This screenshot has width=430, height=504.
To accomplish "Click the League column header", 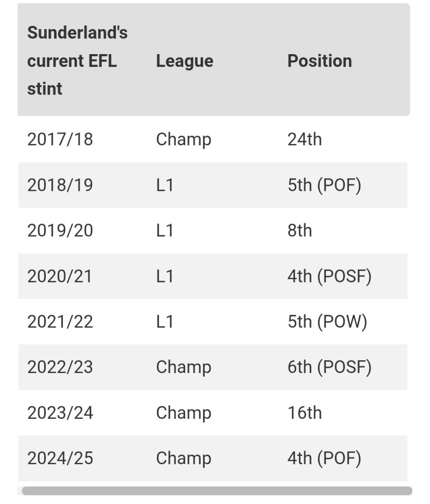I will pyautogui.click(x=185, y=61).
